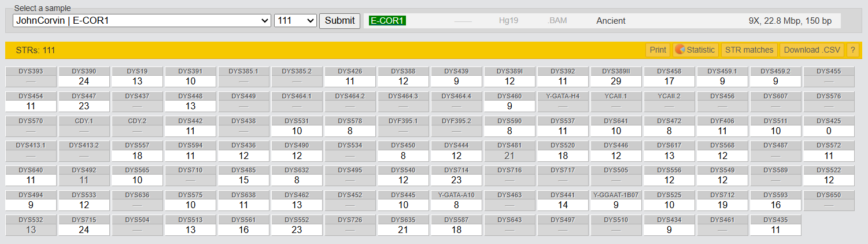This screenshot has width=868, height=244.
Task: Open the JohnCorvin | E-COR1 sample dropdown
Action: pos(142,20)
